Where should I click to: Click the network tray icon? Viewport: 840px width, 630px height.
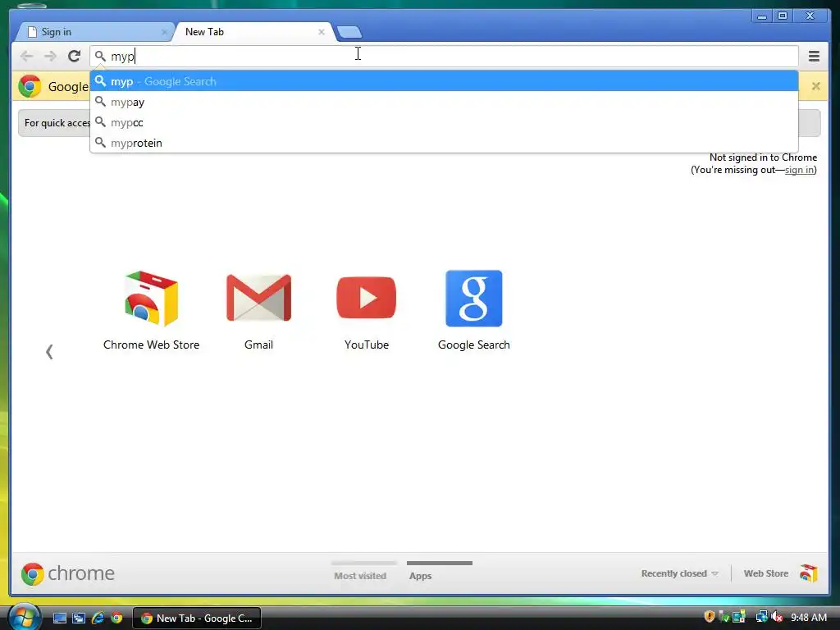point(761,617)
